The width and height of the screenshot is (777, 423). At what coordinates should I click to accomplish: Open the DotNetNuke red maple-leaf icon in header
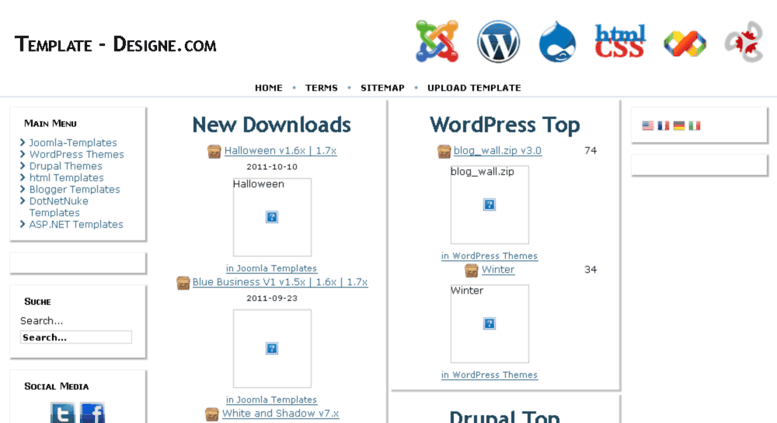click(x=744, y=42)
